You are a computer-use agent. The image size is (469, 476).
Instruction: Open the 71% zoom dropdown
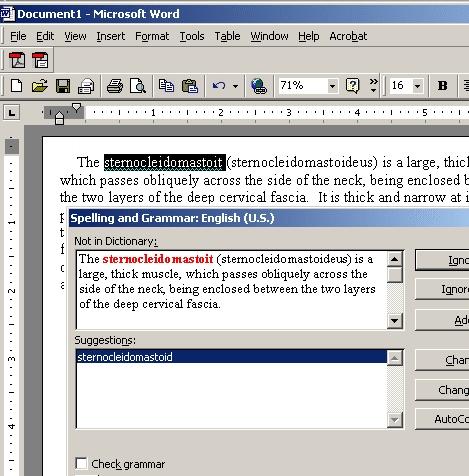[x=332, y=86]
